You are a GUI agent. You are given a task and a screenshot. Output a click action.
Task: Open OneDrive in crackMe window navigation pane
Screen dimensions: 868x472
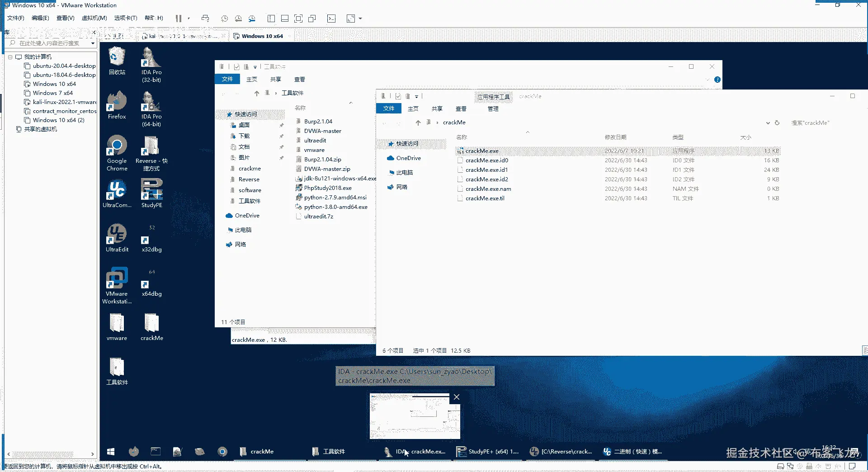[408, 158]
